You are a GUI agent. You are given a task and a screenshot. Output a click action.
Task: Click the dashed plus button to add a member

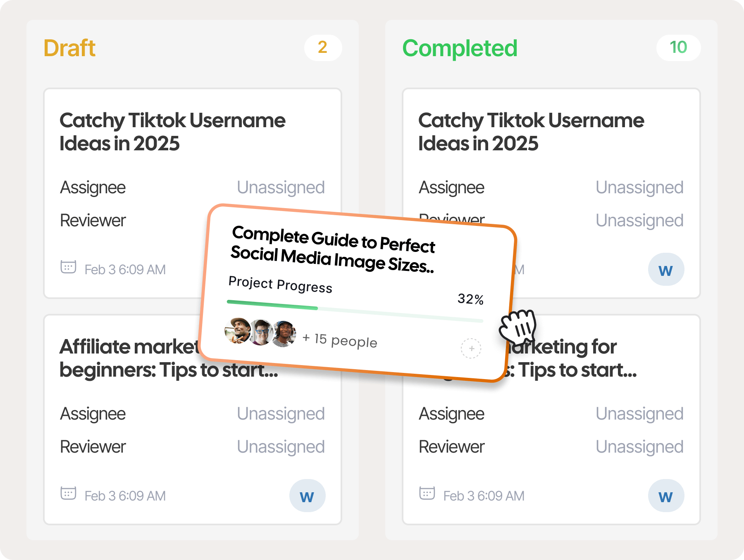[471, 348]
